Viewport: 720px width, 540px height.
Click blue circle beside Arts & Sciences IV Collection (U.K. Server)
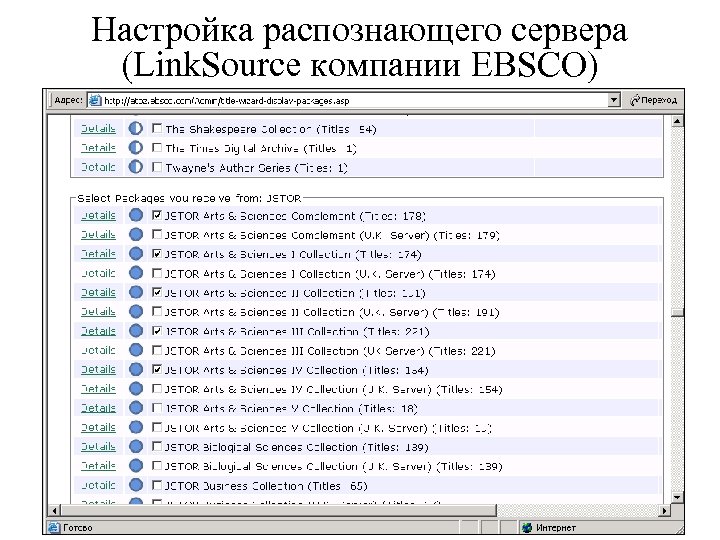click(135, 388)
